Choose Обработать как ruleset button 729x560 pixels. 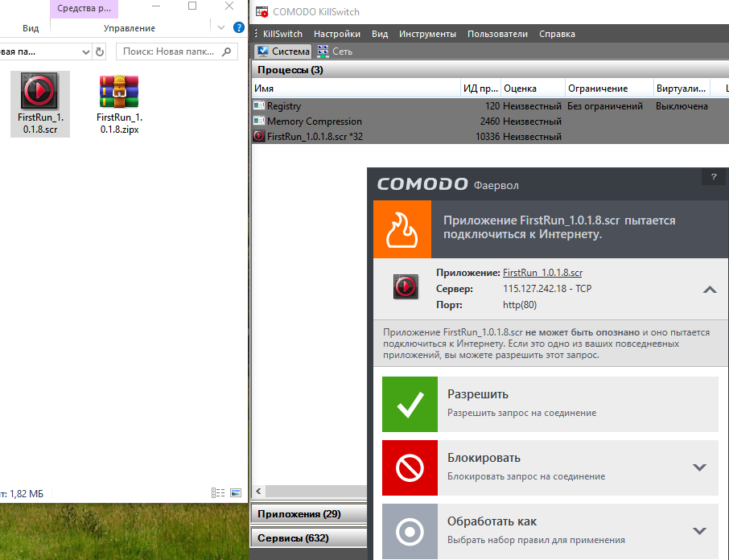pyautogui.click(x=550, y=531)
